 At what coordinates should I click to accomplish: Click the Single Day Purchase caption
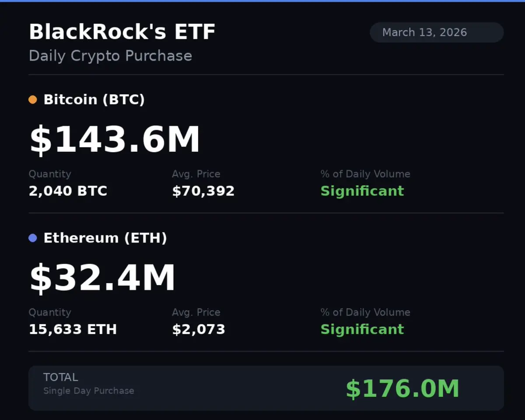pyautogui.click(x=88, y=391)
